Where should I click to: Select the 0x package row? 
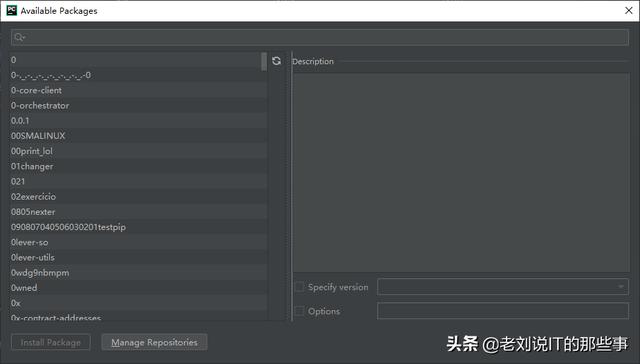(x=138, y=303)
